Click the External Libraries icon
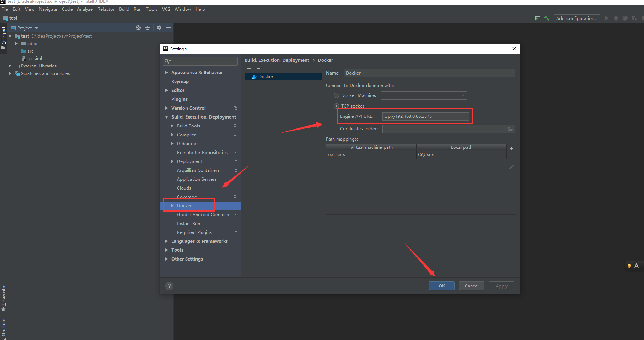The image size is (644, 340). pyautogui.click(x=17, y=66)
